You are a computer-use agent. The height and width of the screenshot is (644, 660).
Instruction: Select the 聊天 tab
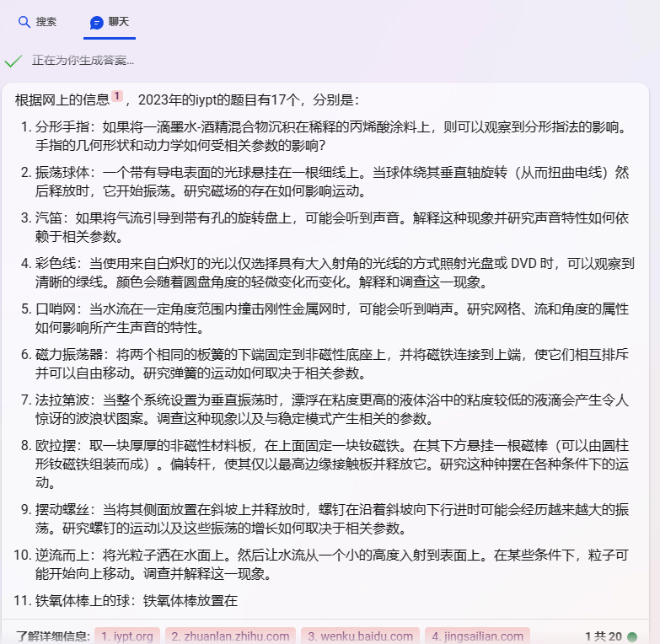pyautogui.click(x=110, y=22)
